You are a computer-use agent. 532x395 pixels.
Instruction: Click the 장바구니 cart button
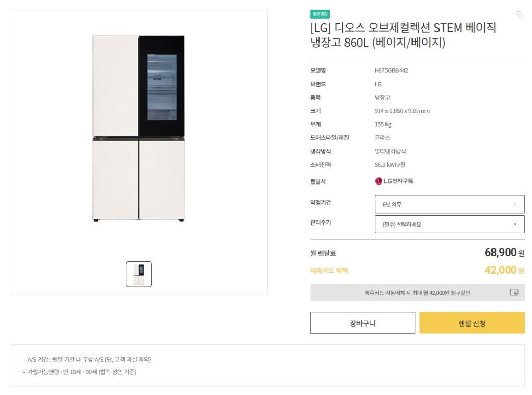point(362,322)
